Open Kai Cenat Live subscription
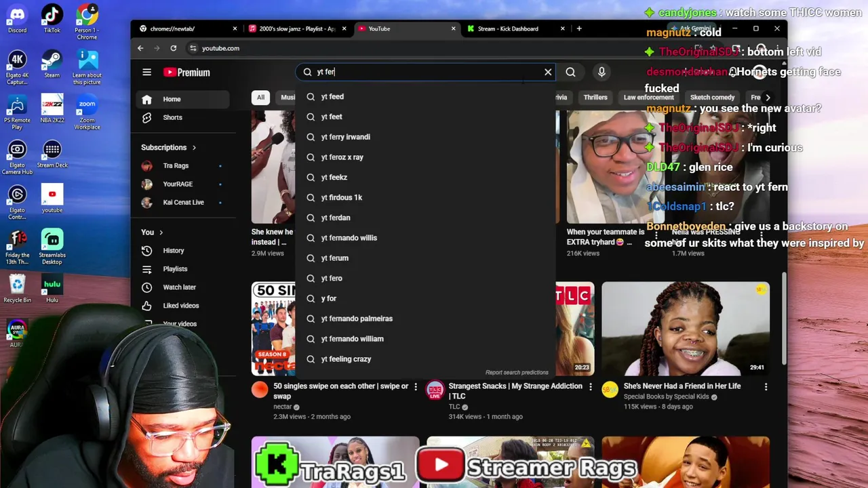Viewport: 868px width, 488px height. (182, 202)
